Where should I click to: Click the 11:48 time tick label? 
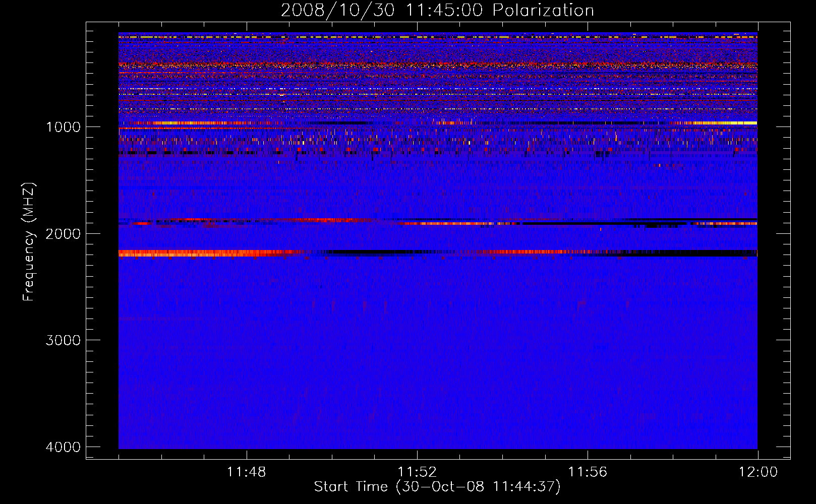[x=247, y=472]
